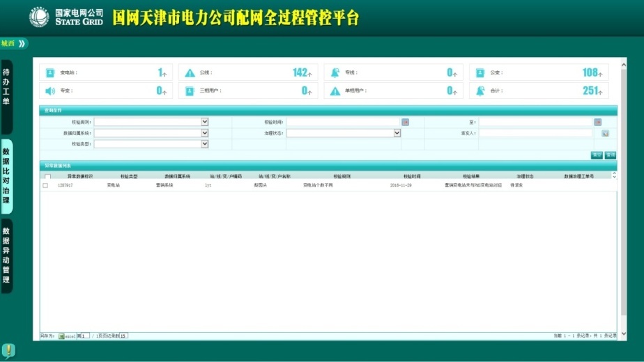The height and width of the screenshot is (362, 644).
Task: Click the 派发人 person selector icon
Action: (605, 133)
